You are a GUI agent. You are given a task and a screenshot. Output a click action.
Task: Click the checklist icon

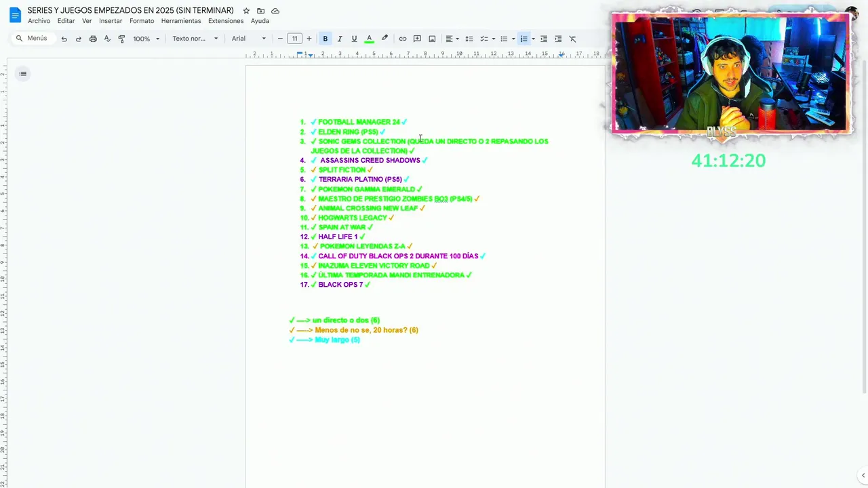pos(484,39)
